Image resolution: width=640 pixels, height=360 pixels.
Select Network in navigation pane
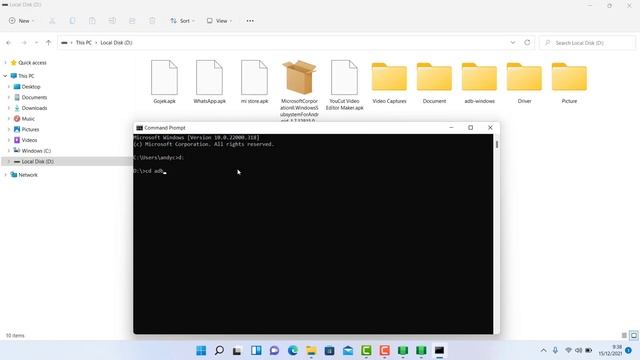(28, 175)
